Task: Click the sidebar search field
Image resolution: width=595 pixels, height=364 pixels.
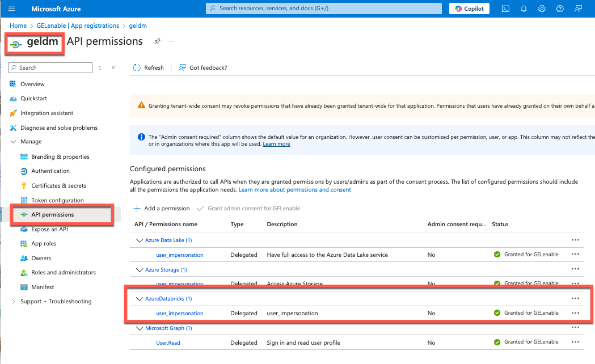Action: pyautogui.click(x=50, y=67)
